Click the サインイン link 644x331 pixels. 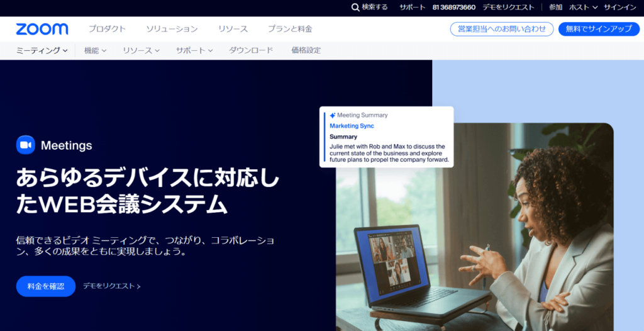pos(620,8)
